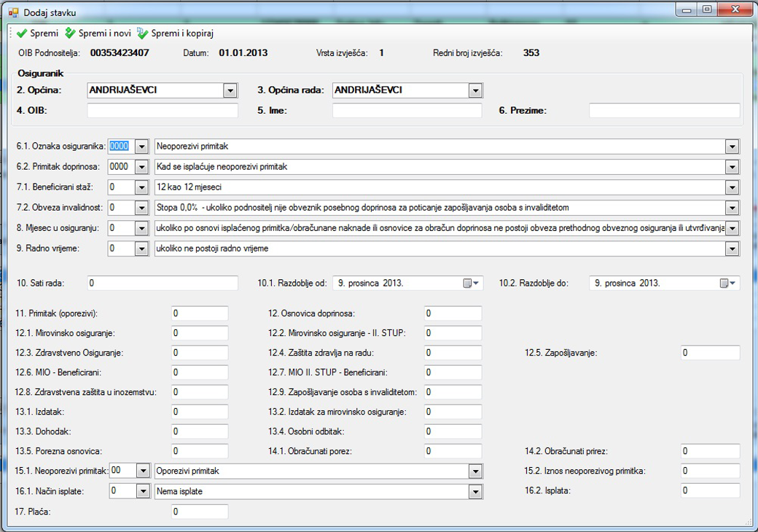Focus the 12.3. Zdravstveno Osiguranje field
This screenshot has height=532, width=758.
tap(200, 353)
